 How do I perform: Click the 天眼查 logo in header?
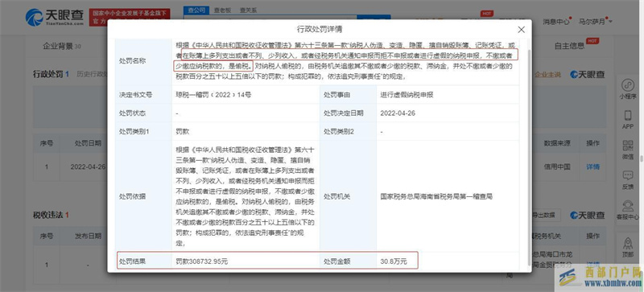[x=55, y=17]
